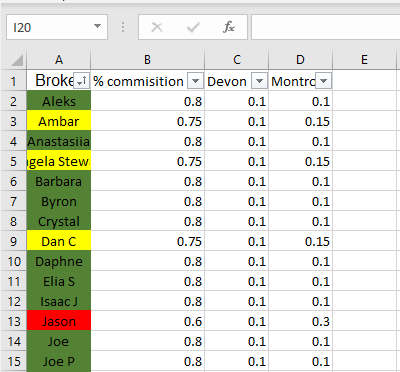The image size is (400, 372).
Task: Click the Cancel (X) icon in formula bar
Action: click(157, 27)
